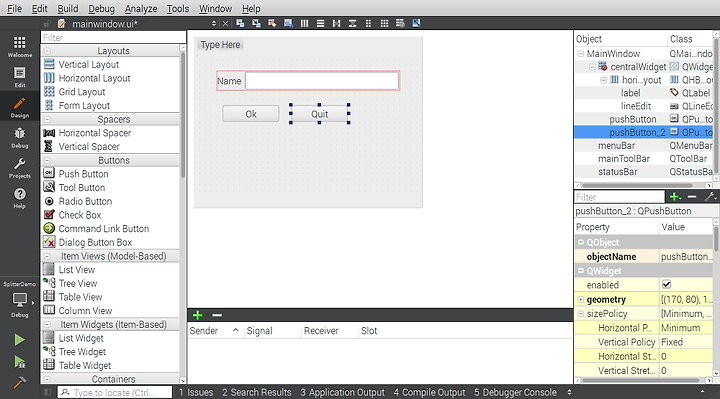Open the File menu
Image resolution: width=720 pixels, height=399 pixels.
(14, 8)
